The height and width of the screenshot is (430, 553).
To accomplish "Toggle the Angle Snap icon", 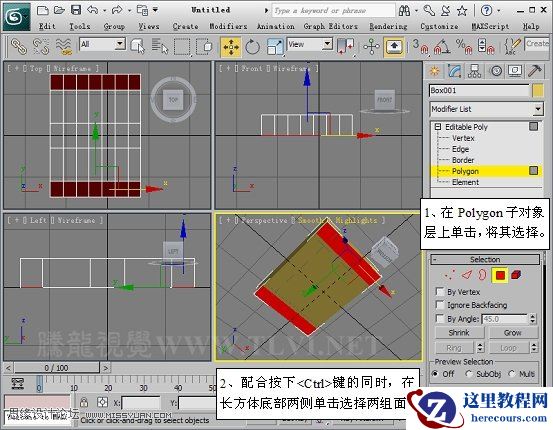I will coord(442,47).
